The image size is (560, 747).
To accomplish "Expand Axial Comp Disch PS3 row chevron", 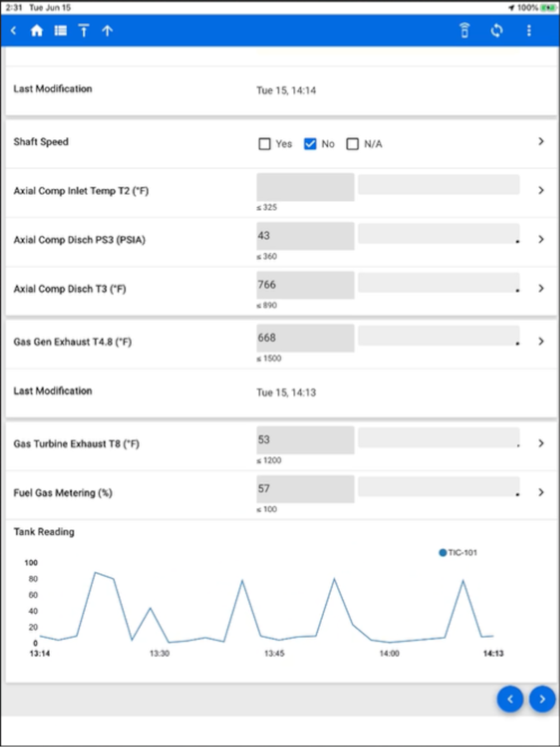I will tap(541, 239).
